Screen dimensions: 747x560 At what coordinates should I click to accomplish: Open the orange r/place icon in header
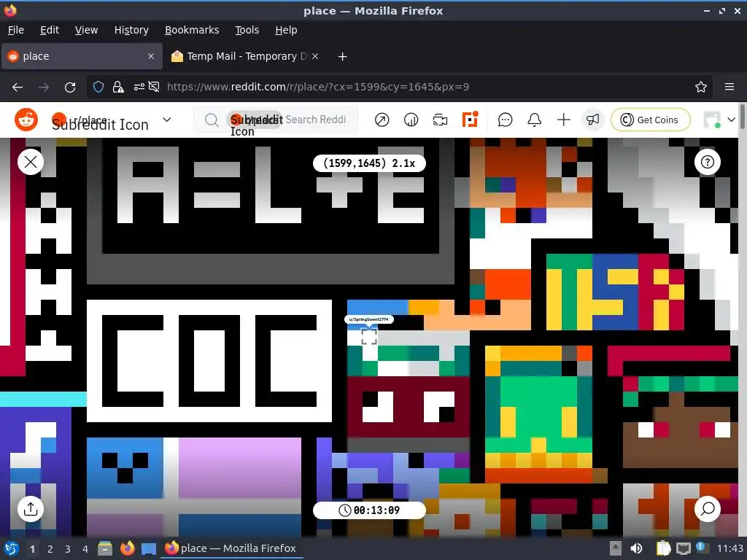tap(470, 120)
